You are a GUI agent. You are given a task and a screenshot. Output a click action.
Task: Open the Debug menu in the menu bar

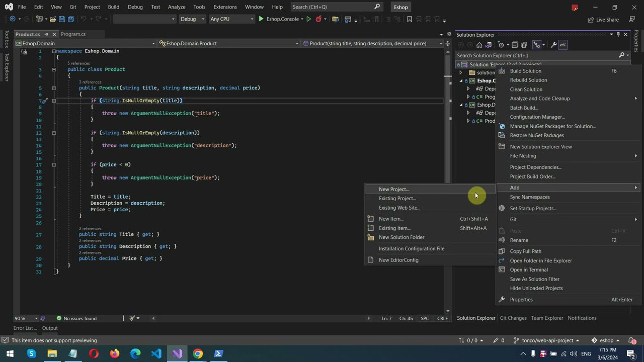135,7
